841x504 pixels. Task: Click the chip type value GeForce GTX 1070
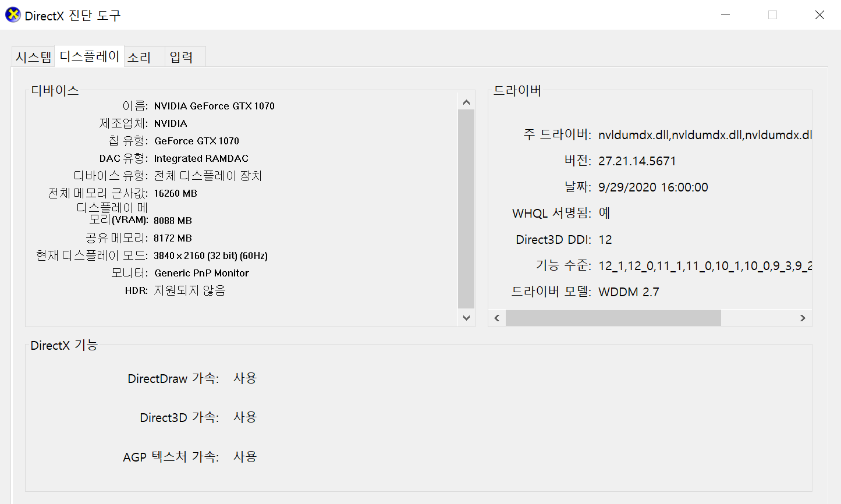click(x=197, y=141)
